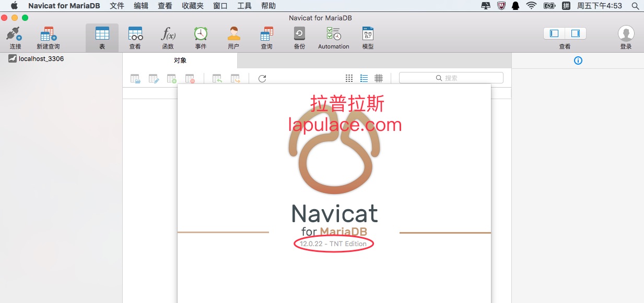Click the Wi-Fi status icon
644x303 pixels.
(532, 6)
